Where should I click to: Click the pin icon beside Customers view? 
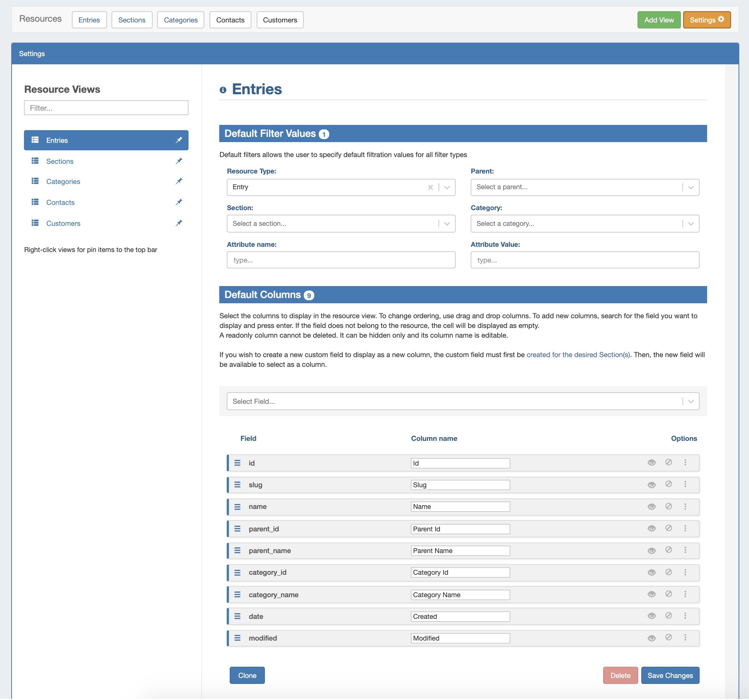[x=179, y=223]
